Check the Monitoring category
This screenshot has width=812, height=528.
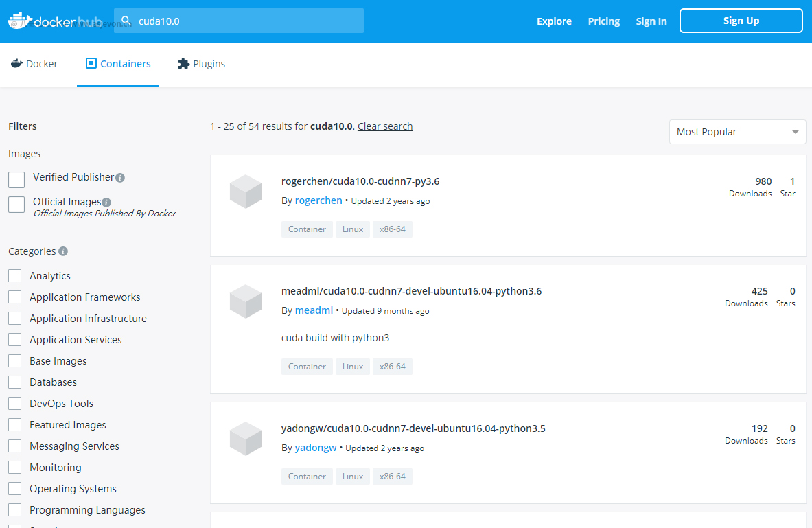(15, 467)
